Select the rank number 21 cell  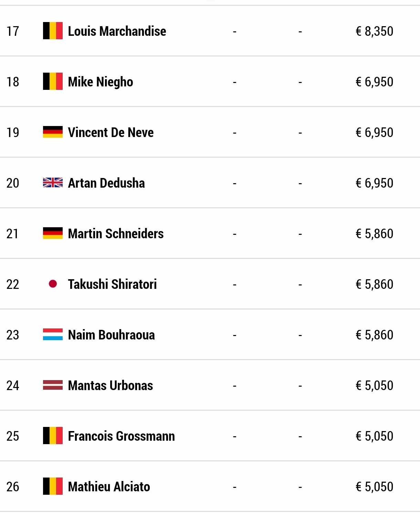tap(13, 234)
